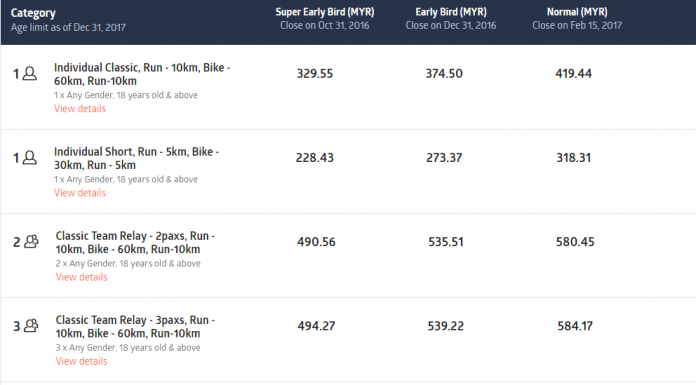Select the Individual Classic category title

click(x=142, y=74)
